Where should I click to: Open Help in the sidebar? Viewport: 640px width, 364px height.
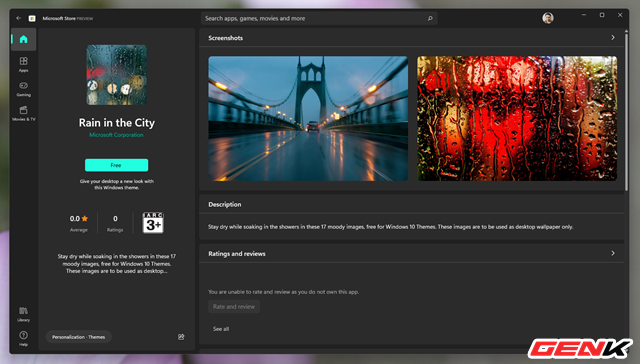[x=24, y=338]
